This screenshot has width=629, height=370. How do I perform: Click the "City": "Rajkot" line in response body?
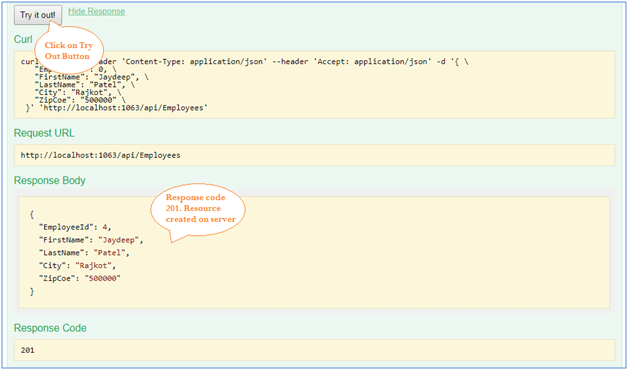click(x=77, y=266)
